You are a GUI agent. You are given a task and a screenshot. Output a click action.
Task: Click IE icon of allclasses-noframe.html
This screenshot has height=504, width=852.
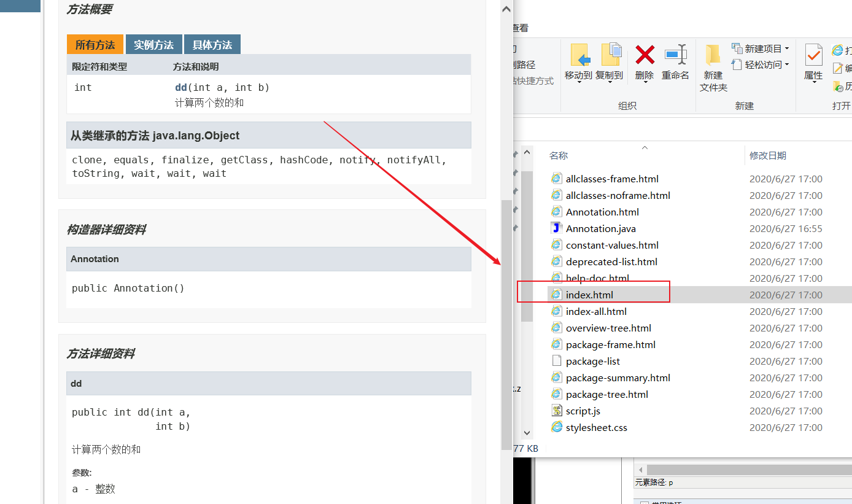click(557, 195)
